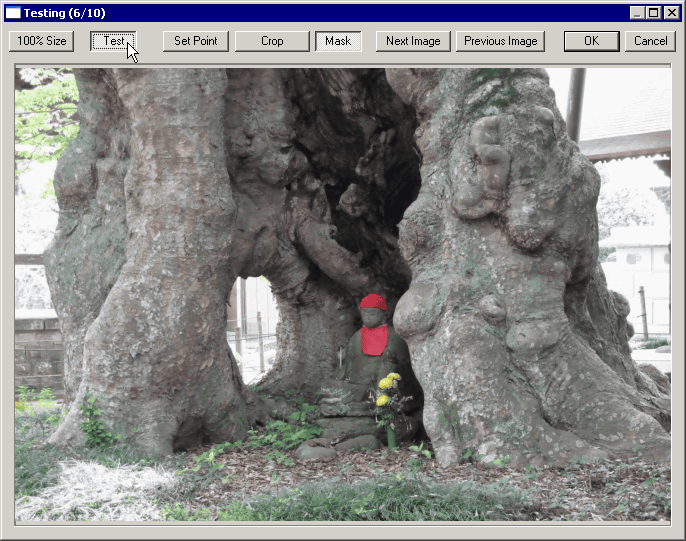686x541 pixels.
Task: Click the yellow flowers in preview image
Action: click(388, 387)
